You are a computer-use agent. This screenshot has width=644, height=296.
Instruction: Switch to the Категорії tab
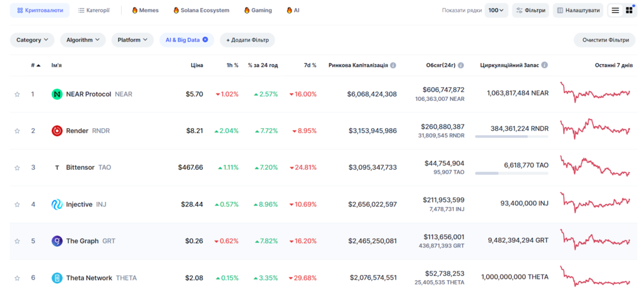(x=93, y=10)
